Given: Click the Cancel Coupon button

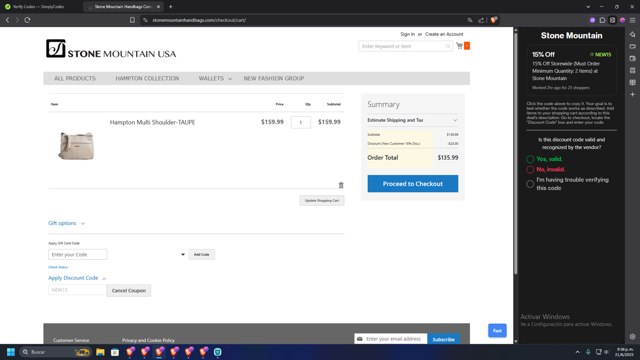Looking at the screenshot, I should tap(129, 291).
